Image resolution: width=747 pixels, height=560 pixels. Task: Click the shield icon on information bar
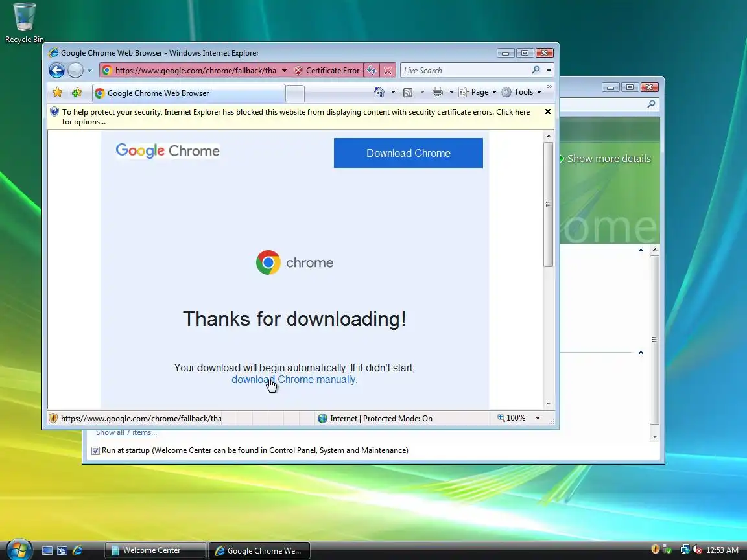click(x=54, y=112)
